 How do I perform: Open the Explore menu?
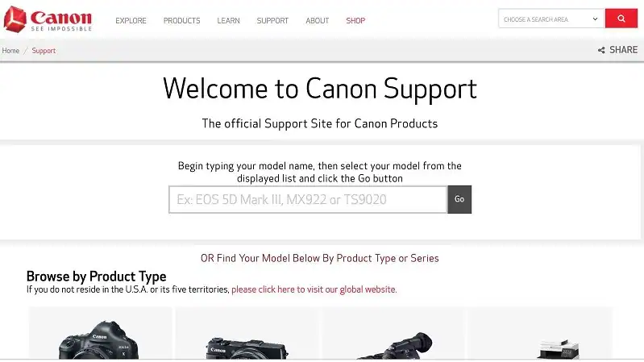pyautogui.click(x=131, y=20)
